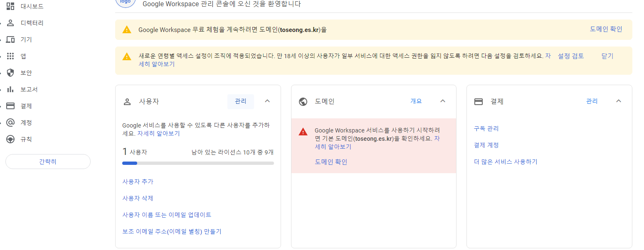Viewport: 644px width, 250px height.
Task: Open 대시보드 in the sidebar
Action: pos(32,6)
